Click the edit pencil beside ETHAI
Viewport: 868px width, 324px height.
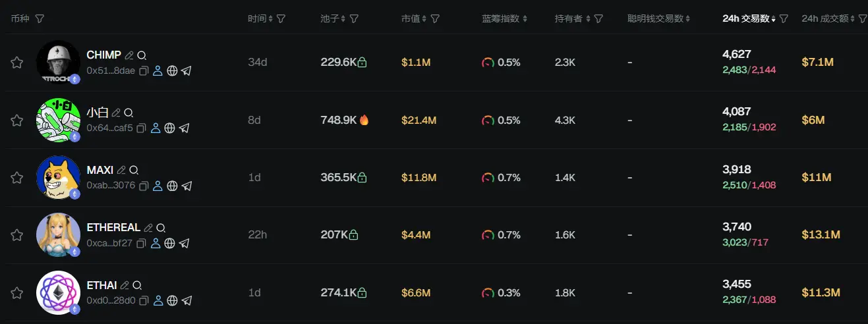(x=125, y=285)
